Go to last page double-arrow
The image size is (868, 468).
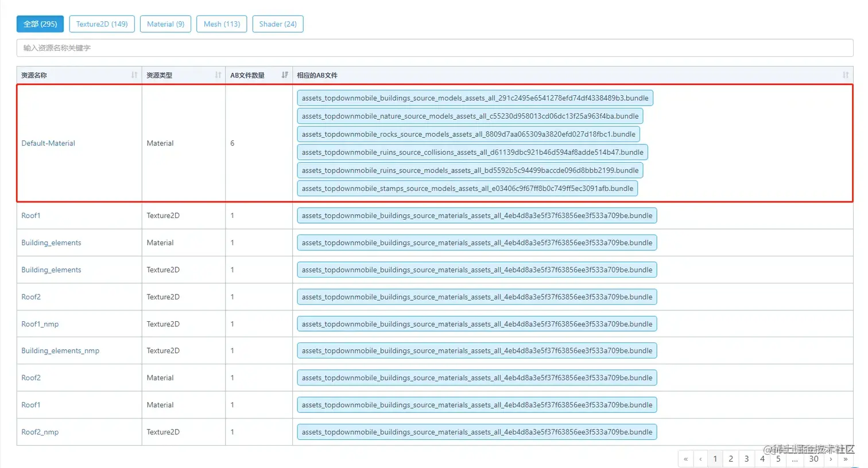[x=846, y=459]
